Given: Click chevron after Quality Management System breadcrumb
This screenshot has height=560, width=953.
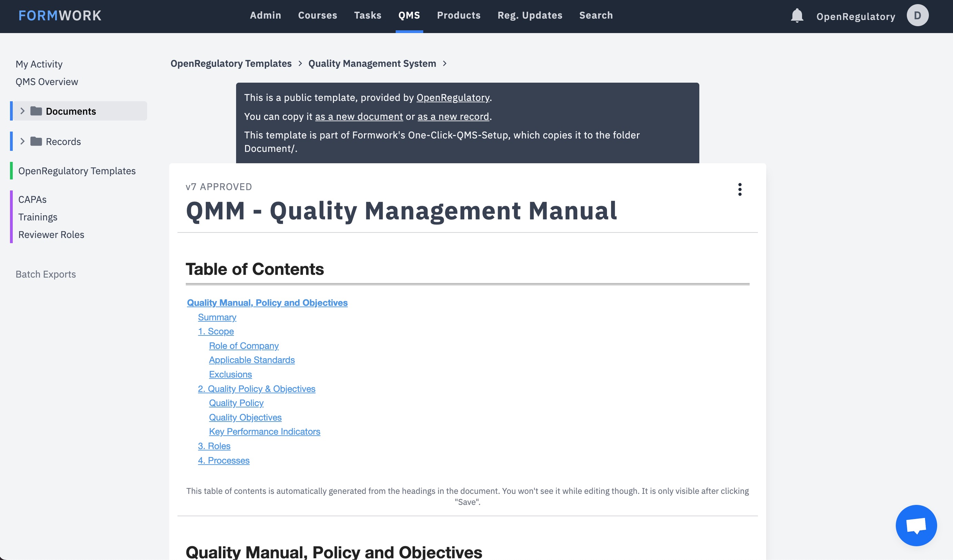Looking at the screenshot, I should [445, 63].
